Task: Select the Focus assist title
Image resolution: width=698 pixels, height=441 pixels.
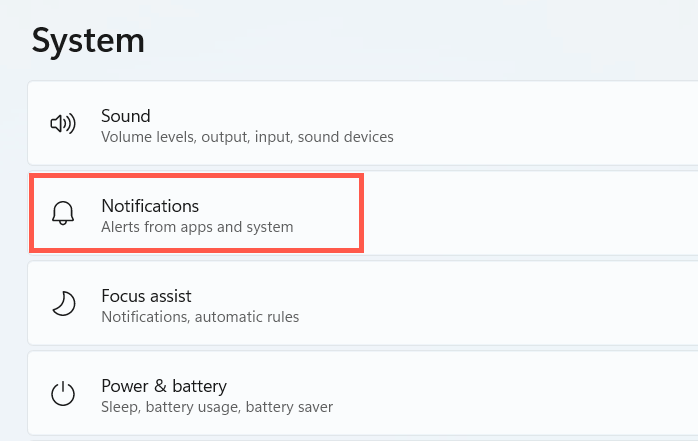Action: (x=146, y=296)
